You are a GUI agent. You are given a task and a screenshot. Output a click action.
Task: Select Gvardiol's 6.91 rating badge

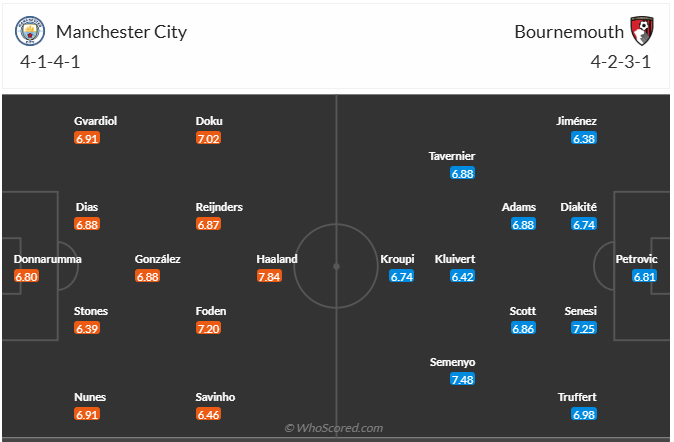point(88,138)
